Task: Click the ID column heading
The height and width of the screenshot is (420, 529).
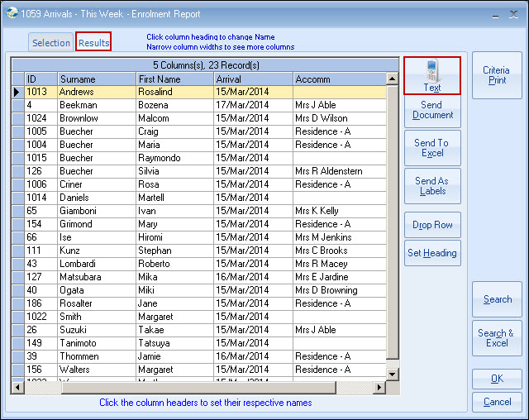Action: [41, 79]
